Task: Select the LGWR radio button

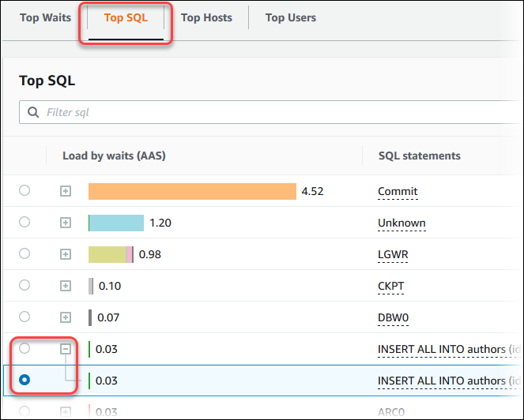Action: (x=25, y=253)
